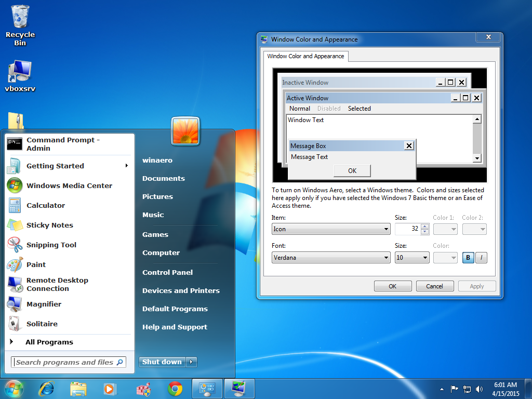Apply the window color changes
This screenshot has height=399, width=532.
tap(476, 285)
